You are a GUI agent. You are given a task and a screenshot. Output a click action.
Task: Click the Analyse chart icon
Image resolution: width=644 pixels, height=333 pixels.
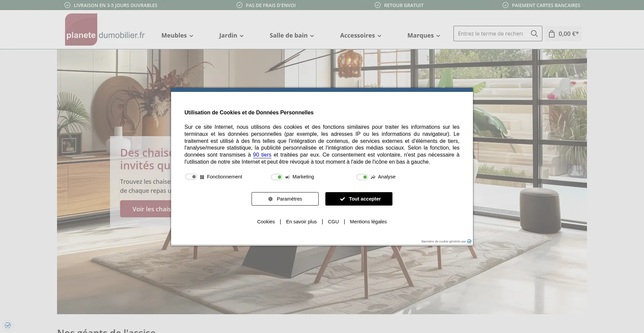click(x=373, y=177)
